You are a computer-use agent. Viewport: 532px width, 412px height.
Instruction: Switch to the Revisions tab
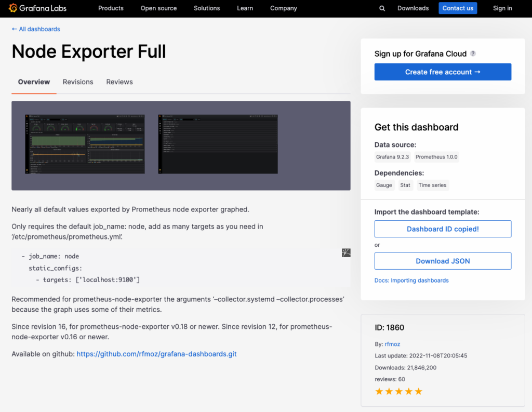click(78, 82)
